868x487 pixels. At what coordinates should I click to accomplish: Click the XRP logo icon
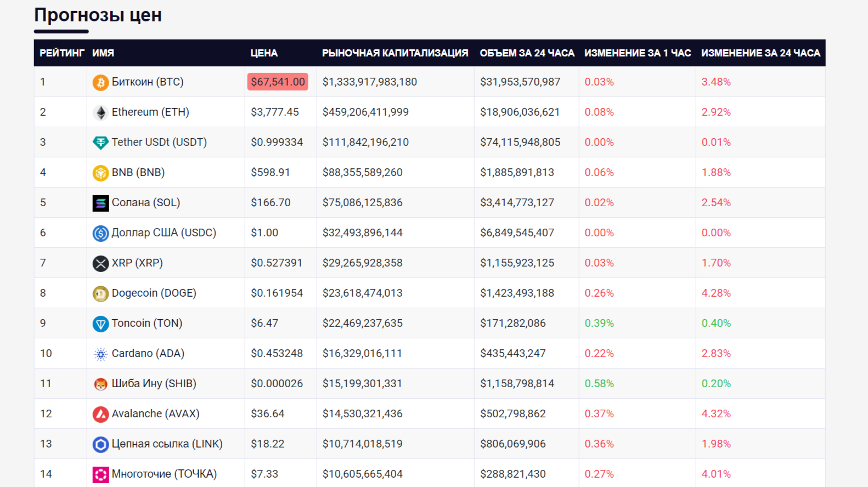[x=100, y=263]
